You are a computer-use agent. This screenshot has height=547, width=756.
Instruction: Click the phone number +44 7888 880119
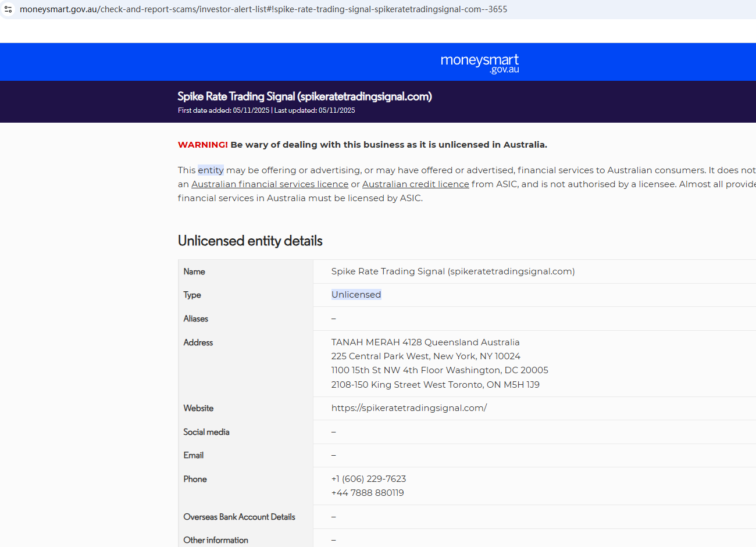(x=368, y=493)
